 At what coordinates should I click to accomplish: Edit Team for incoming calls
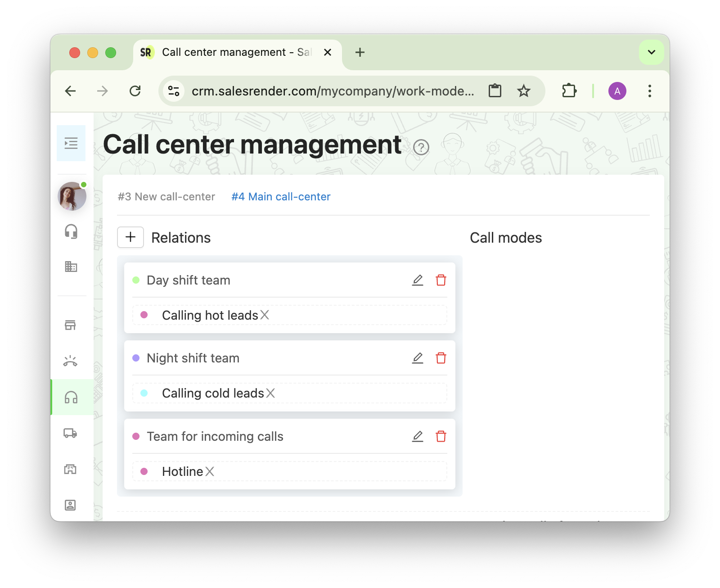click(418, 436)
